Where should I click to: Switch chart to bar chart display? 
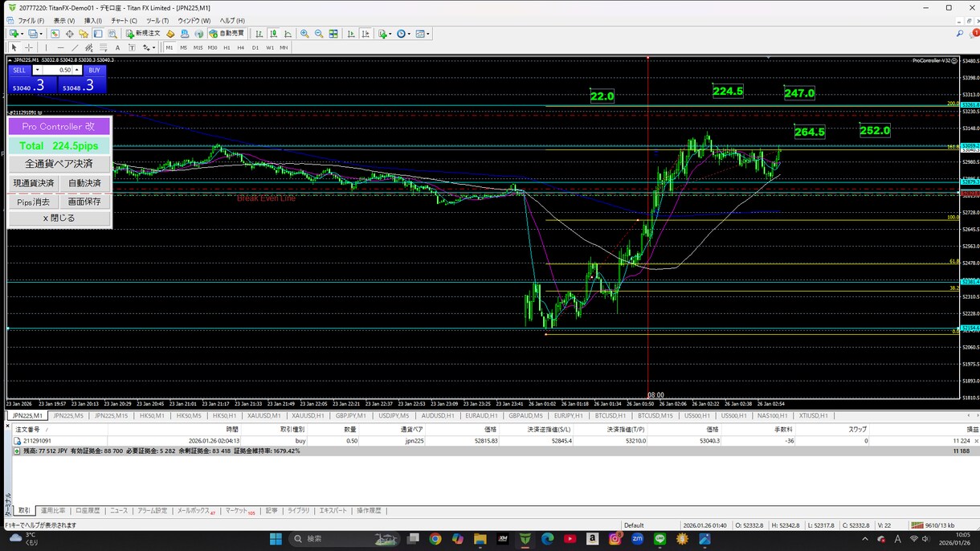click(259, 34)
